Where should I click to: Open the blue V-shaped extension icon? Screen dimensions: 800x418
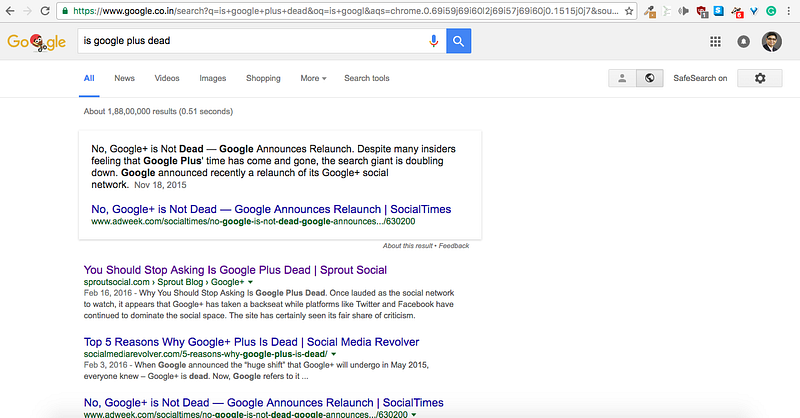[x=754, y=11]
